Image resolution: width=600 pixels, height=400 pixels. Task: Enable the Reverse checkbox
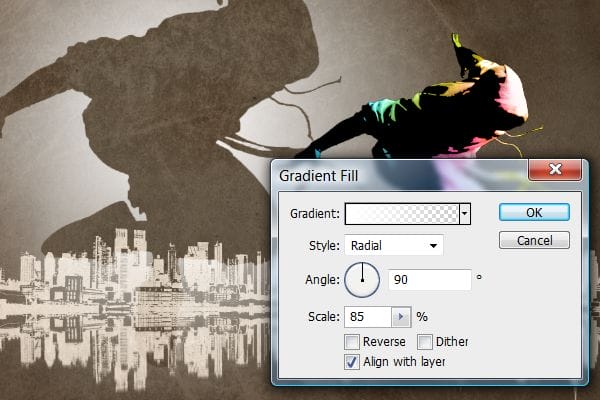click(x=352, y=342)
